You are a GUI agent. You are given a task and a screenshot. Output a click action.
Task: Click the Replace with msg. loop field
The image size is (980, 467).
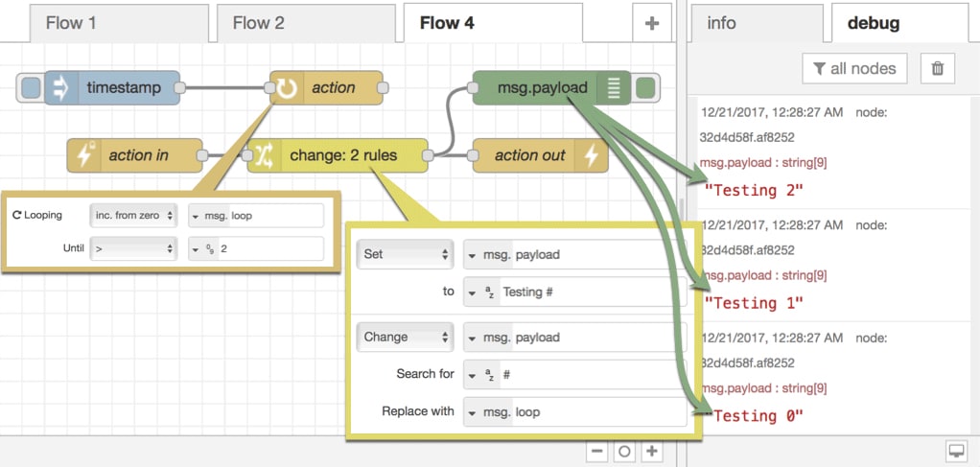tap(574, 412)
